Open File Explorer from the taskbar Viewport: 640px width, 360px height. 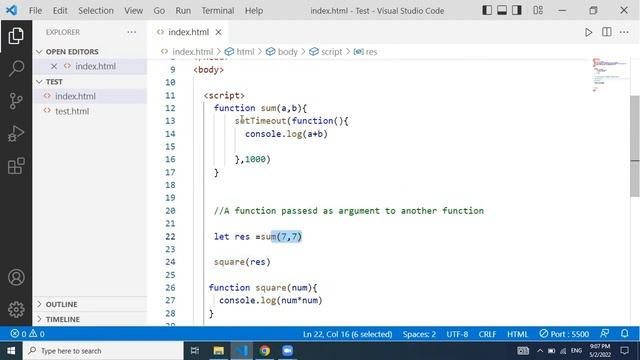tap(218, 351)
